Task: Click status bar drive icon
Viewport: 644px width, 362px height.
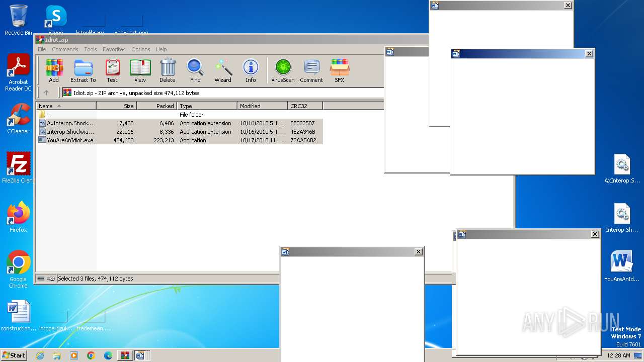Action: click(41, 279)
